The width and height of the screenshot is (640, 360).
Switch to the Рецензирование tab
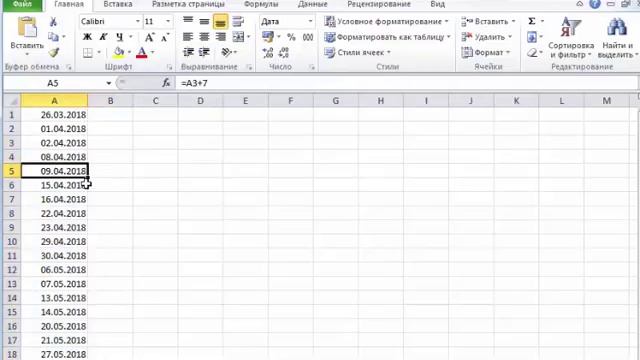pyautogui.click(x=379, y=4)
